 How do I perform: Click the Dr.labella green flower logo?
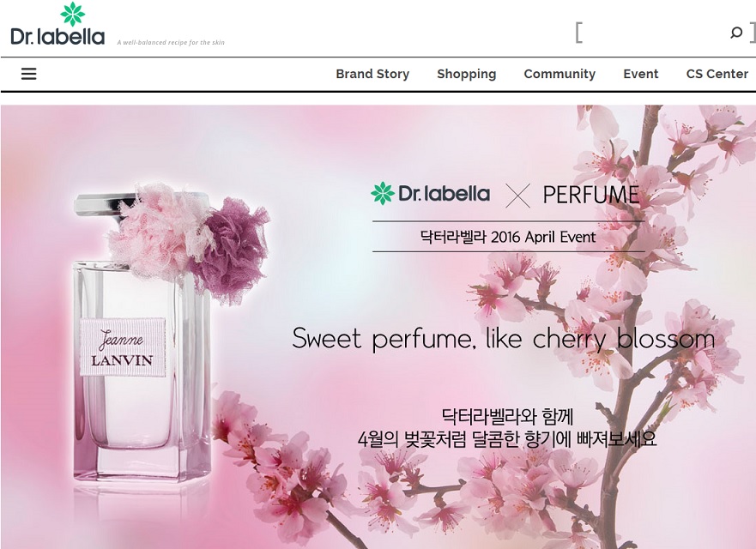click(x=73, y=14)
